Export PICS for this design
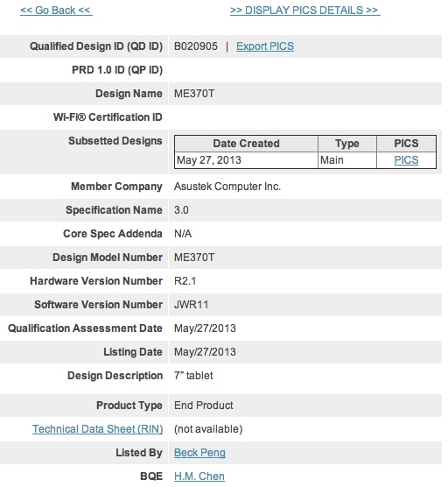Screen dimensions: 448x487 265,46
